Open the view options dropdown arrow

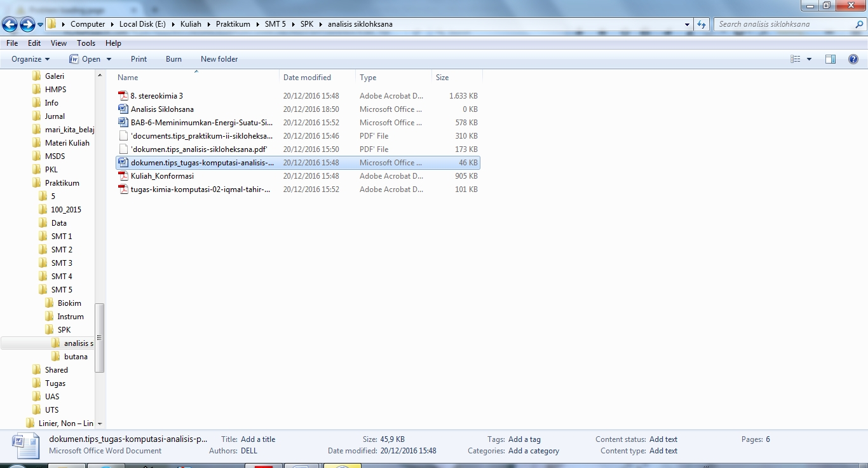[809, 59]
